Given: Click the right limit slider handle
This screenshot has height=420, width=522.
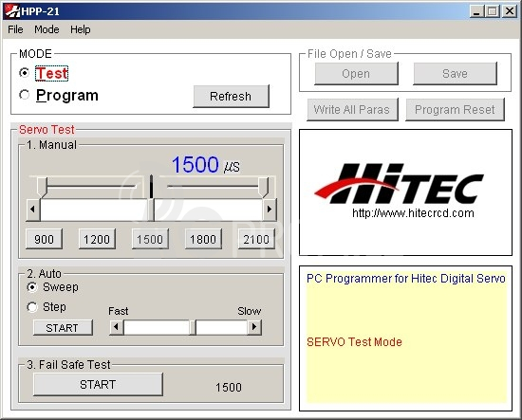Looking at the screenshot, I should click(x=263, y=187).
